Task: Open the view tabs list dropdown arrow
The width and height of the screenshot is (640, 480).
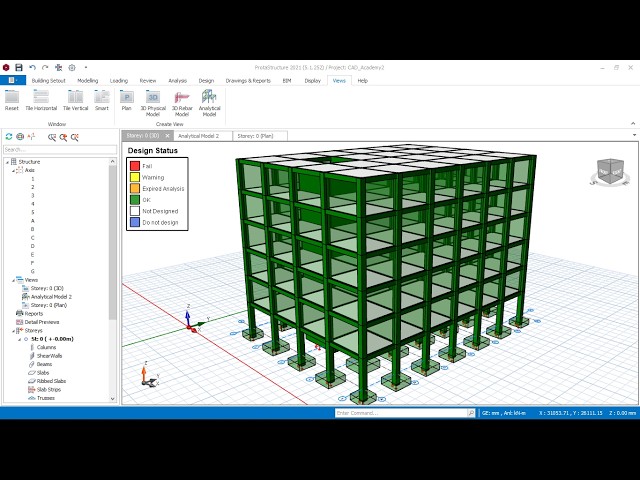Action: pyautogui.click(x=634, y=135)
